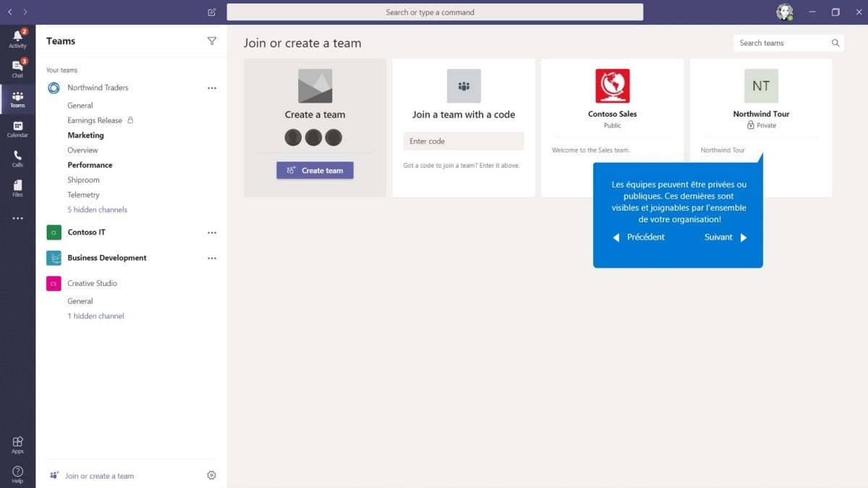Select the Northwind Traders team logo
This screenshot has width=868, height=488.
[x=54, y=88]
